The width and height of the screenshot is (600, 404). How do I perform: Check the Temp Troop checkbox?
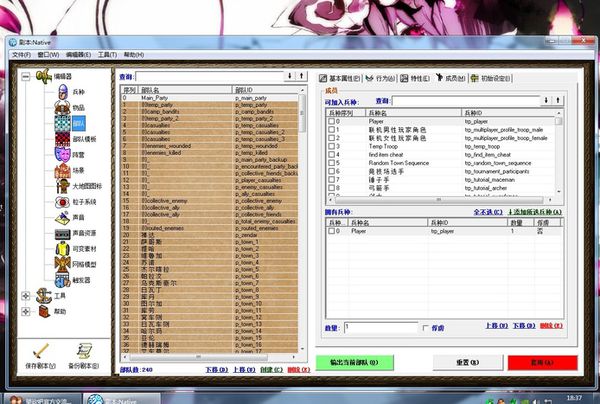[x=331, y=146]
